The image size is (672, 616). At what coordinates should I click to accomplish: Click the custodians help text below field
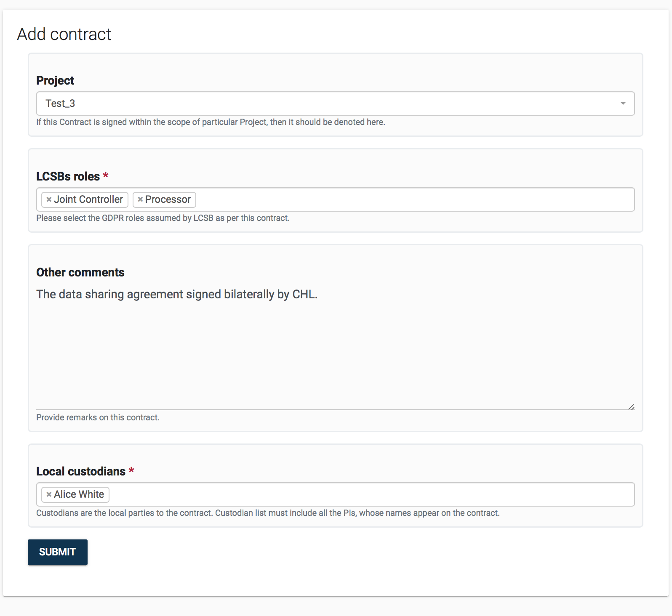click(268, 513)
